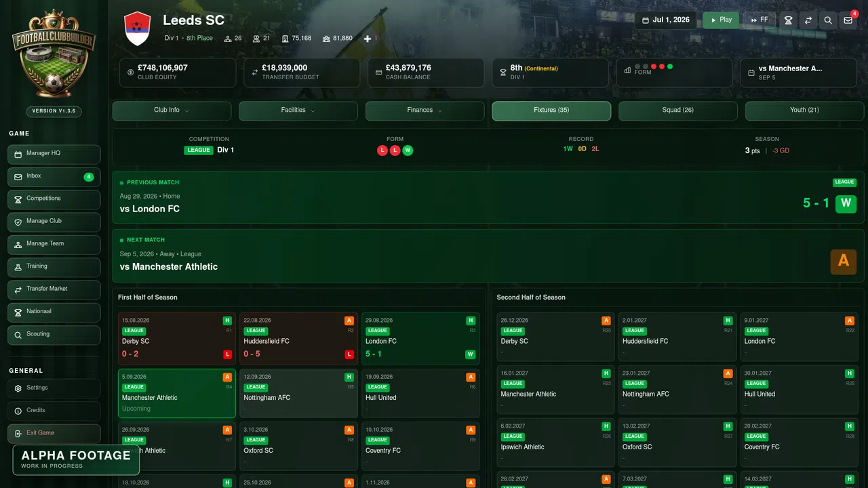Open the search magnifier icon in top bar

click(x=828, y=20)
